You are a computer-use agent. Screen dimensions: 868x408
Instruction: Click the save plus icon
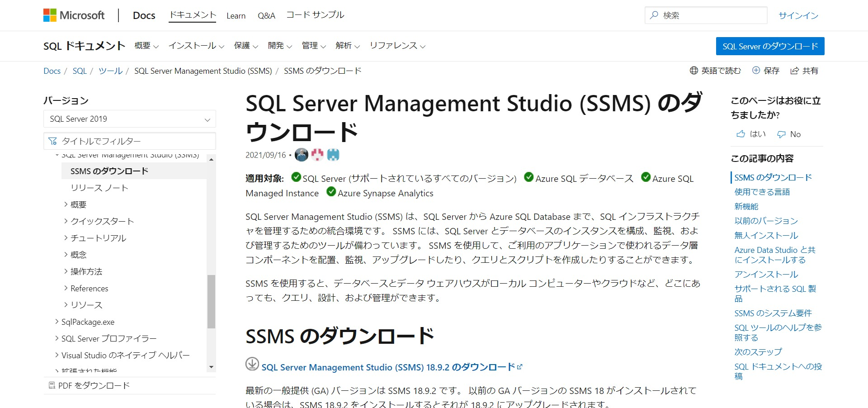(756, 70)
